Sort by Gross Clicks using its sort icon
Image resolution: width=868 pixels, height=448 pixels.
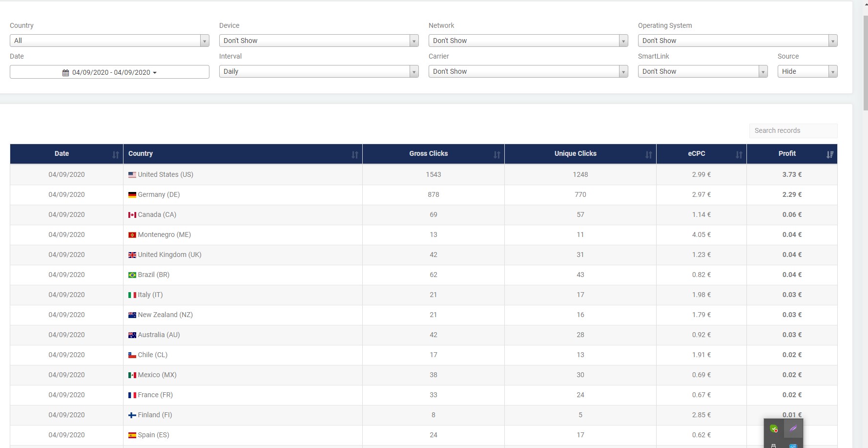pyautogui.click(x=497, y=154)
